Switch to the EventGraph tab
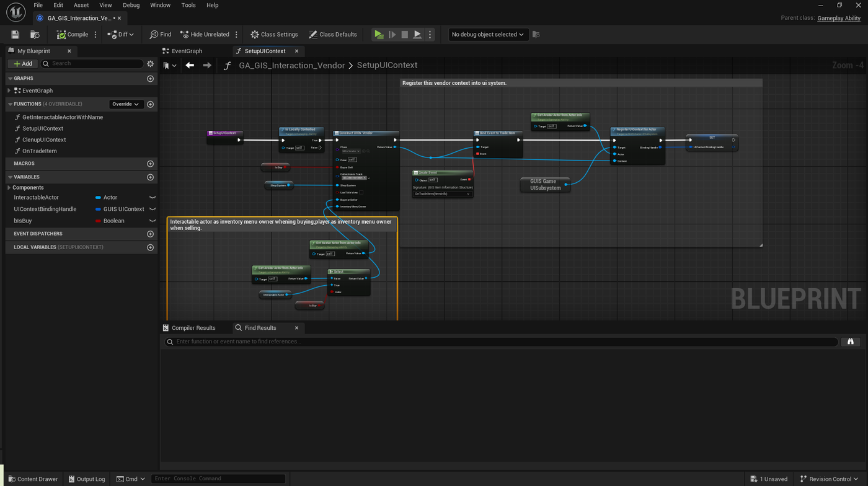Image resolution: width=868 pixels, height=486 pixels. point(187,51)
